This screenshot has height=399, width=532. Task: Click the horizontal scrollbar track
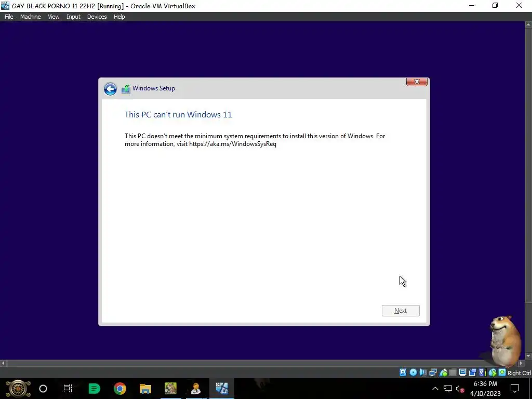click(x=262, y=363)
